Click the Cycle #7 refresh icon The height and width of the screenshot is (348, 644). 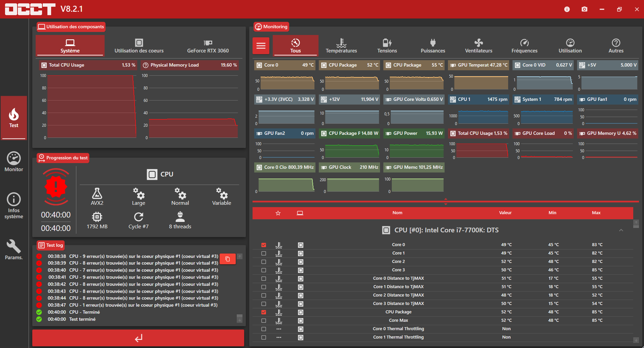(x=139, y=217)
